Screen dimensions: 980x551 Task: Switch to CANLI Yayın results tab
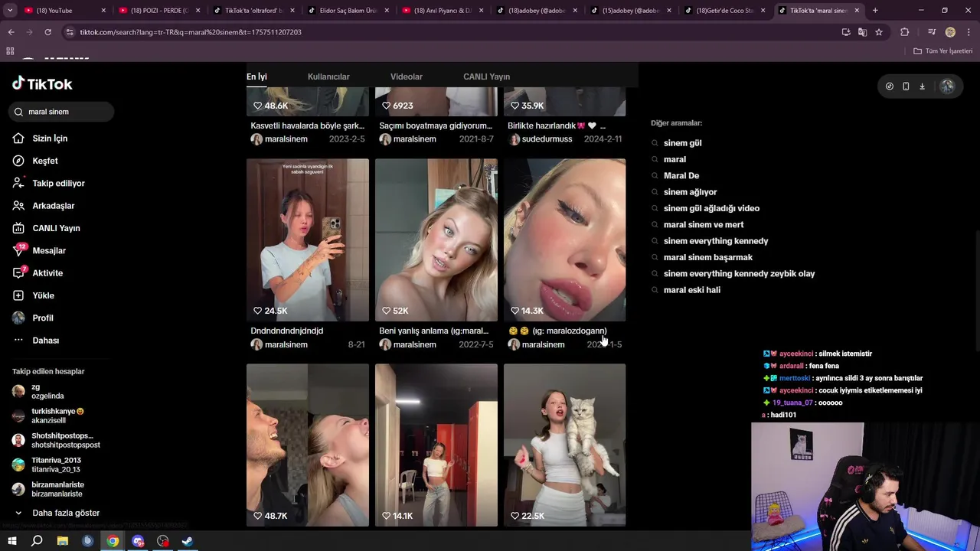point(486,77)
